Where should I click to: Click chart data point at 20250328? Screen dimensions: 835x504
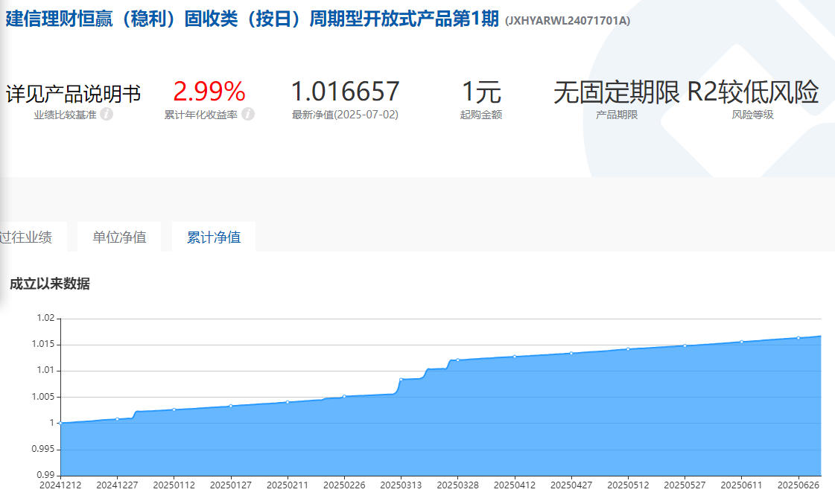457,360
